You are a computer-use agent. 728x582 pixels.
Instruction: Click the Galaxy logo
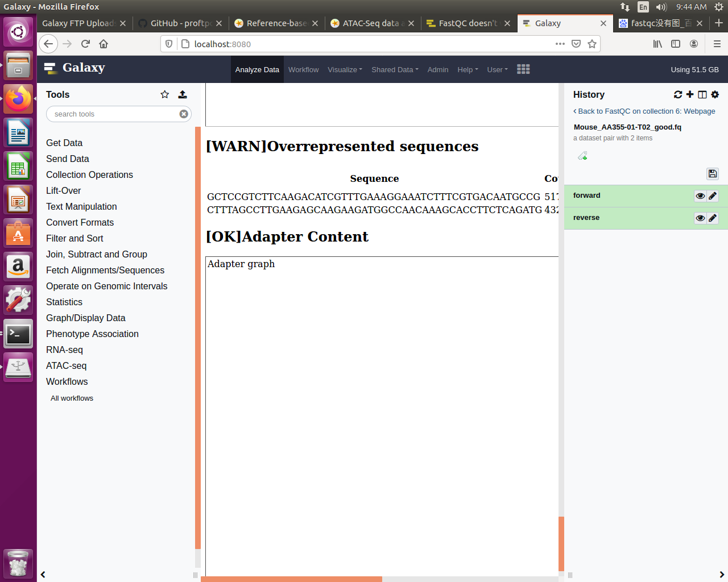[75, 68]
